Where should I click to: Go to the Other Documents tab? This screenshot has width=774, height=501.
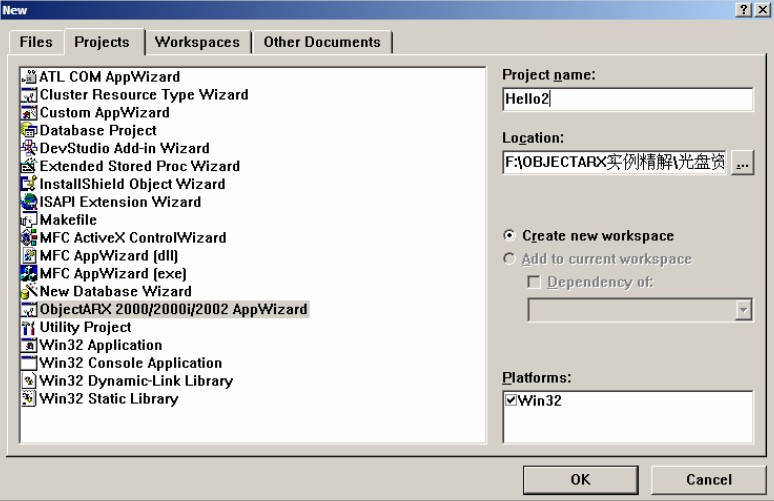click(321, 42)
